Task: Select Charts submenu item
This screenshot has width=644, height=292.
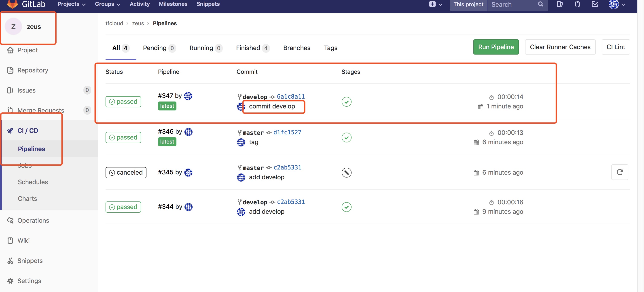Action: [x=28, y=199]
